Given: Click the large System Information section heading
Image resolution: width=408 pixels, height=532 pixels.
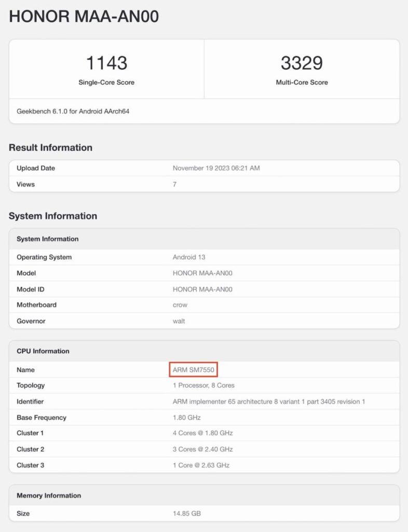Looking at the screenshot, I should click(53, 216).
